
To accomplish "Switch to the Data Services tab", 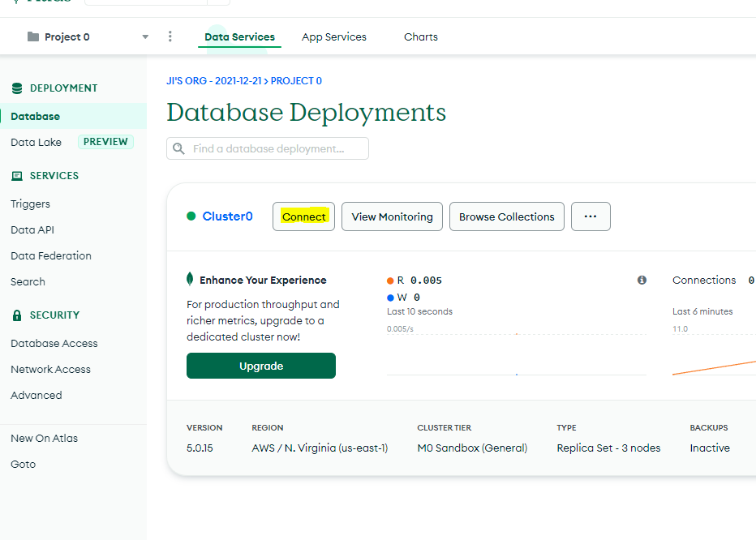I will pos(239,37).
